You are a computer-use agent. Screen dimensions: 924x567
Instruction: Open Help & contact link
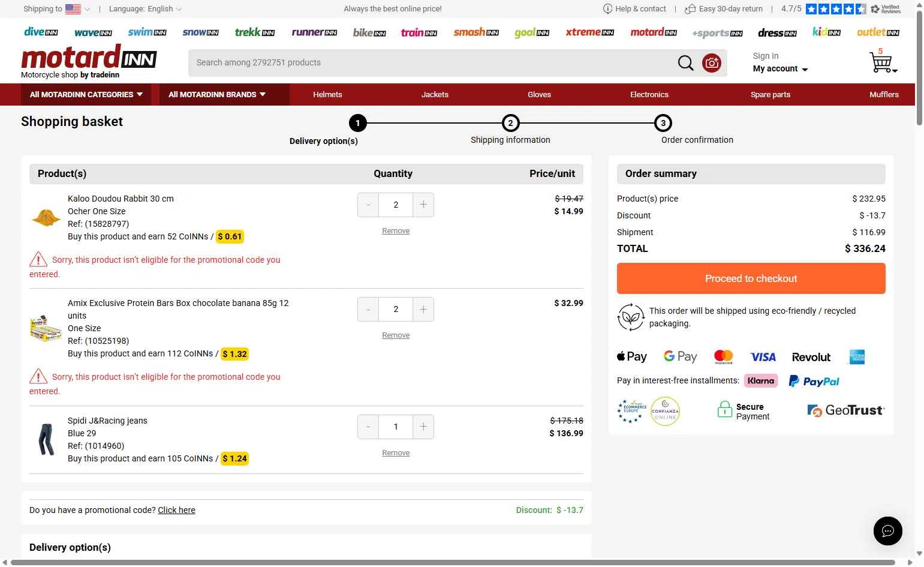[x=634, y=9]
